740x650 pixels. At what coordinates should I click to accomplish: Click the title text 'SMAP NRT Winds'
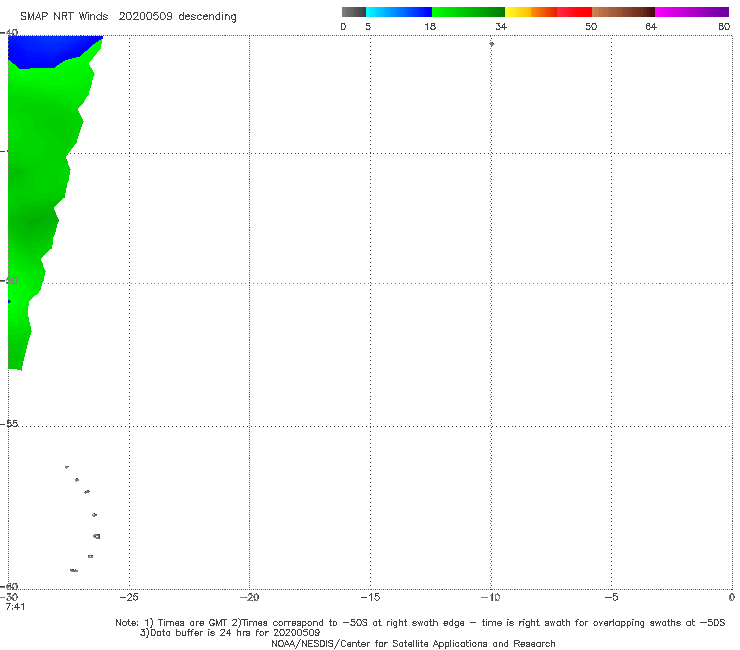click(64, 16)
